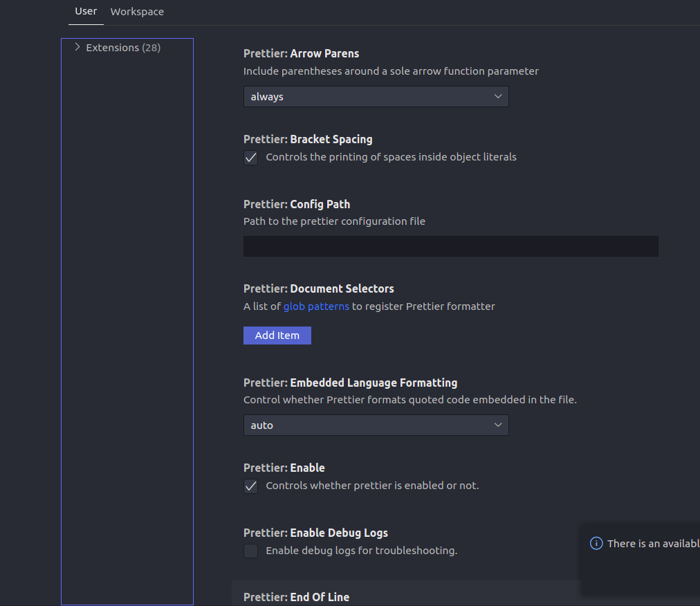Click the 'Prettier: Config Path' setting title
The height and width of the screenshot is (606, 700).
pyautogui.click(x=297, y=204)
